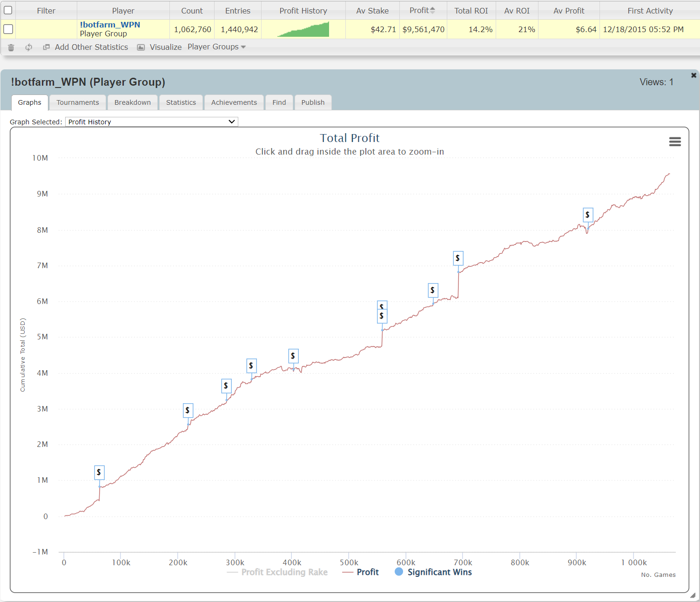Toggle Profit Excluding Rake legend series

pyautogui.click(x=277, y=572)
